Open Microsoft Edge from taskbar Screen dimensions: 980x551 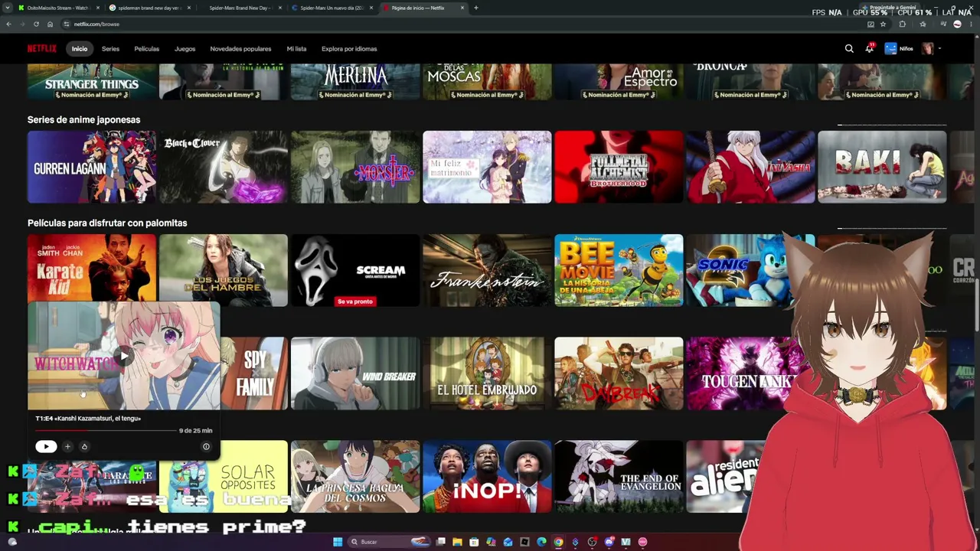click(x=541, y=542)
